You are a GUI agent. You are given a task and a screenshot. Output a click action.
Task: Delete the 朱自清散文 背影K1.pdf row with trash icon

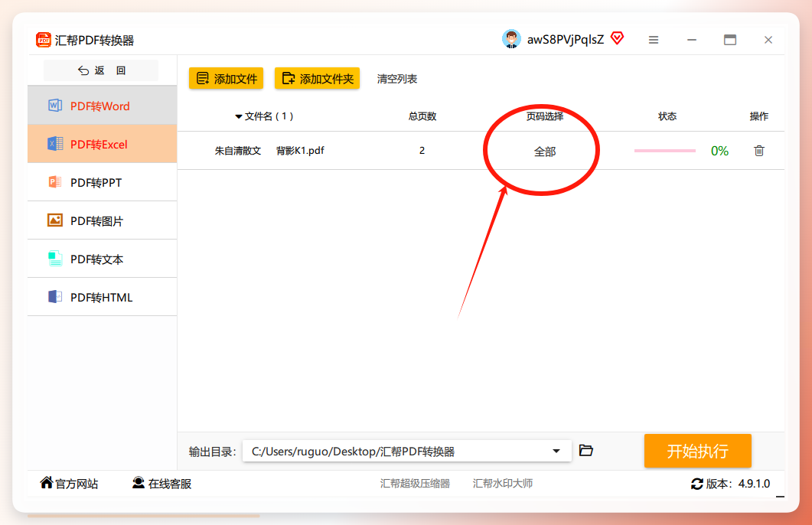758,151
